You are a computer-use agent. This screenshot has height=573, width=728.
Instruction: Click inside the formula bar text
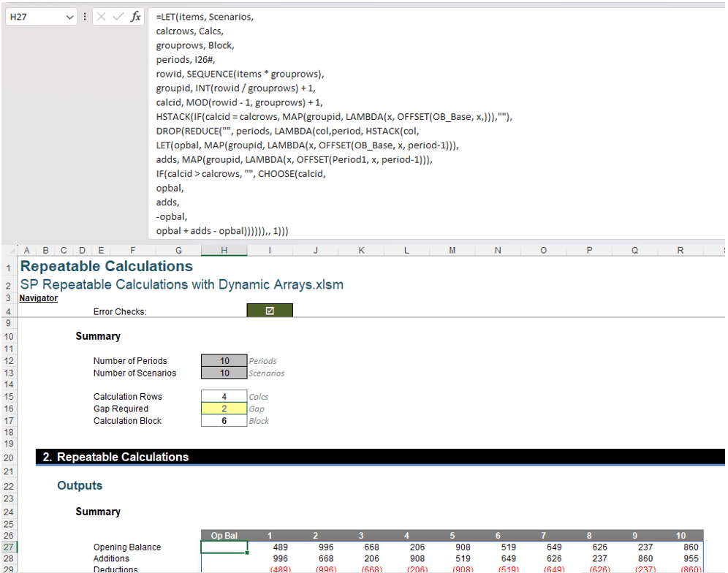(x=365, y=117)
